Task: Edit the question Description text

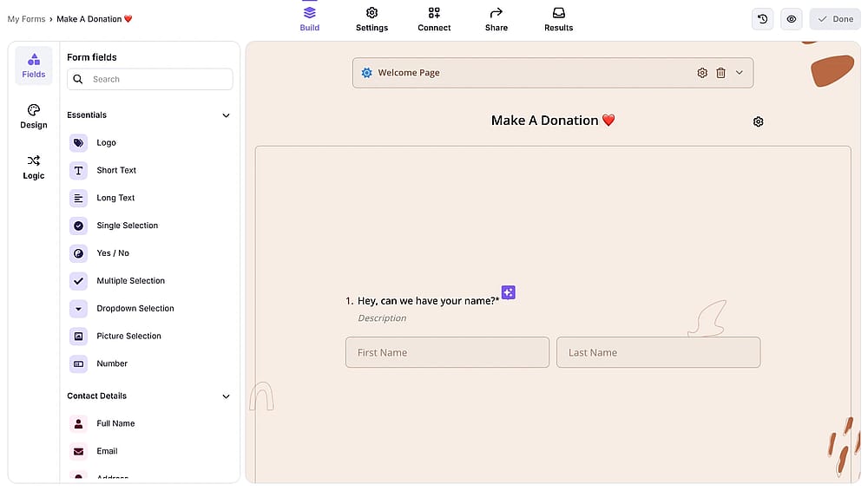Action: 382,318
